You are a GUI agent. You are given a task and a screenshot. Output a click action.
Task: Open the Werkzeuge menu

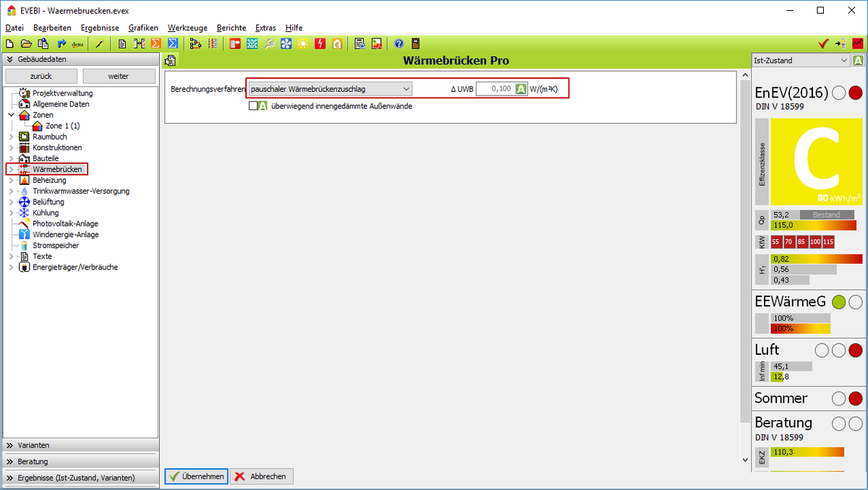click(187, 27)
